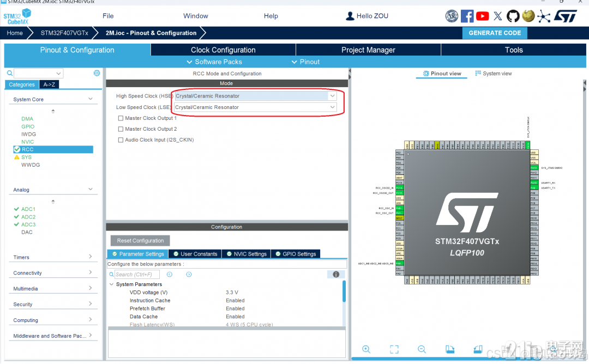This screenshot has height=364, width=589.
Task: Open the Pinout dropdown menu
Action: pyautogui.click(x=305, y=62)
